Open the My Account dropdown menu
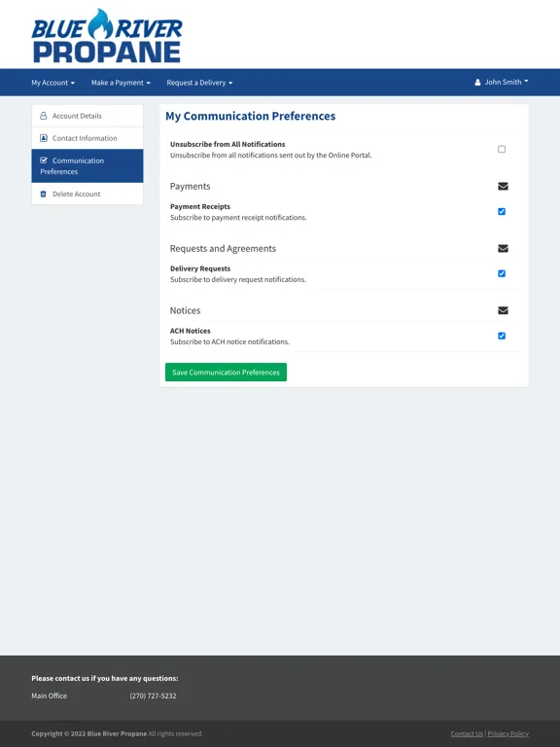Viewport: 560px width, 747px height. tap(52, 83)
